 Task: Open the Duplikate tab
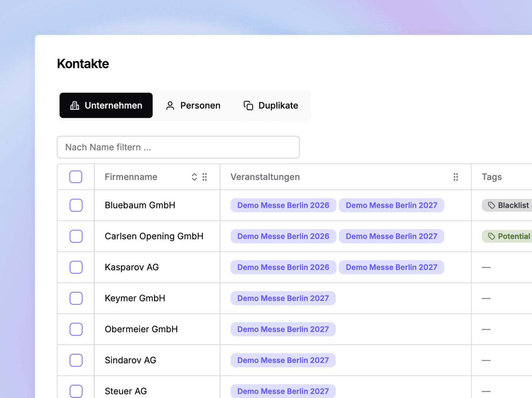[271, 105]
